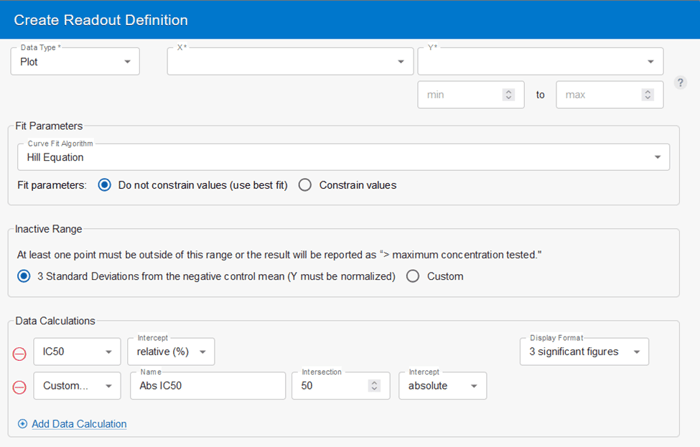Open the help question mark icon
700x447 pixels.
pos(680,83)
